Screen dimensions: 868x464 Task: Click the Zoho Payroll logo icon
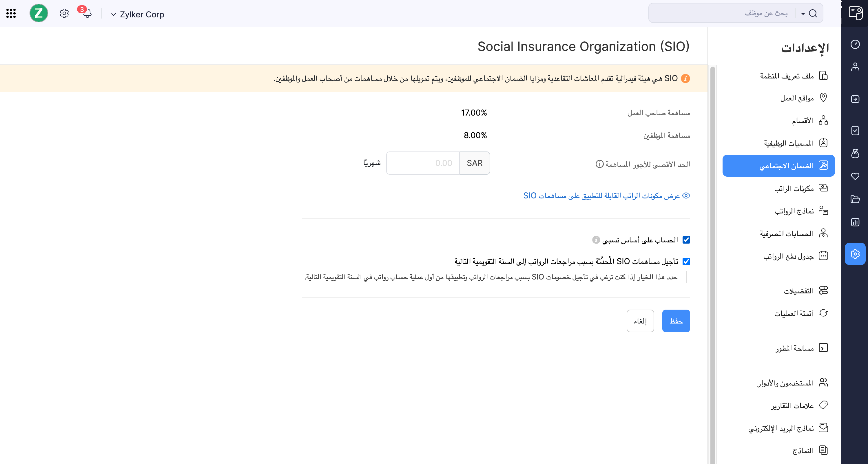coord(39,13)
